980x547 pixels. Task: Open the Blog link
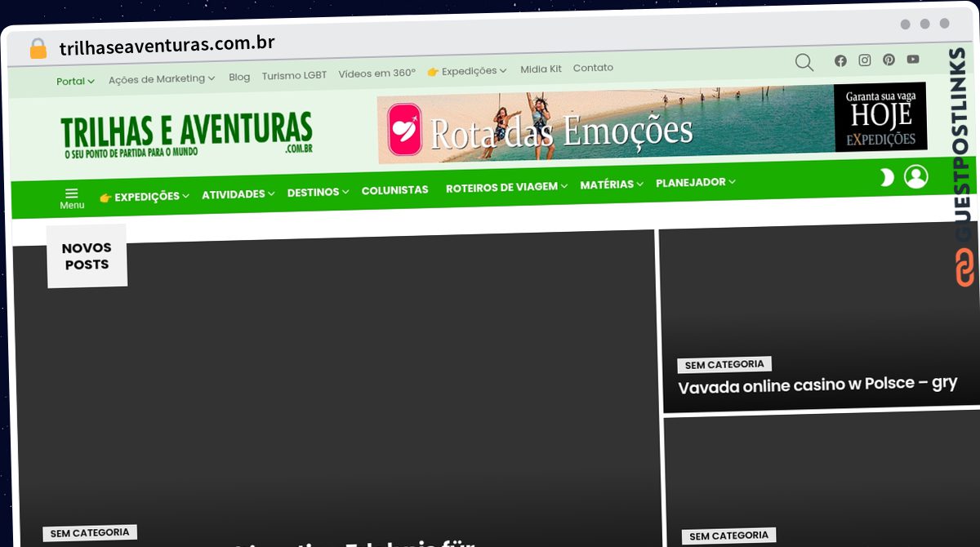239,77
